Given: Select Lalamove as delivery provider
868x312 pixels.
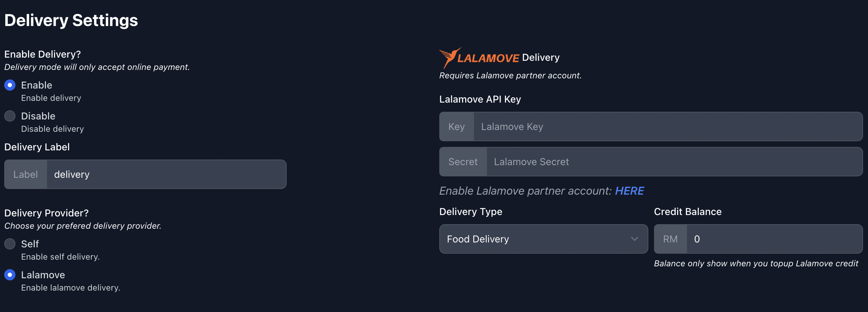Looking at the screenshot, I should click(9, 274).
